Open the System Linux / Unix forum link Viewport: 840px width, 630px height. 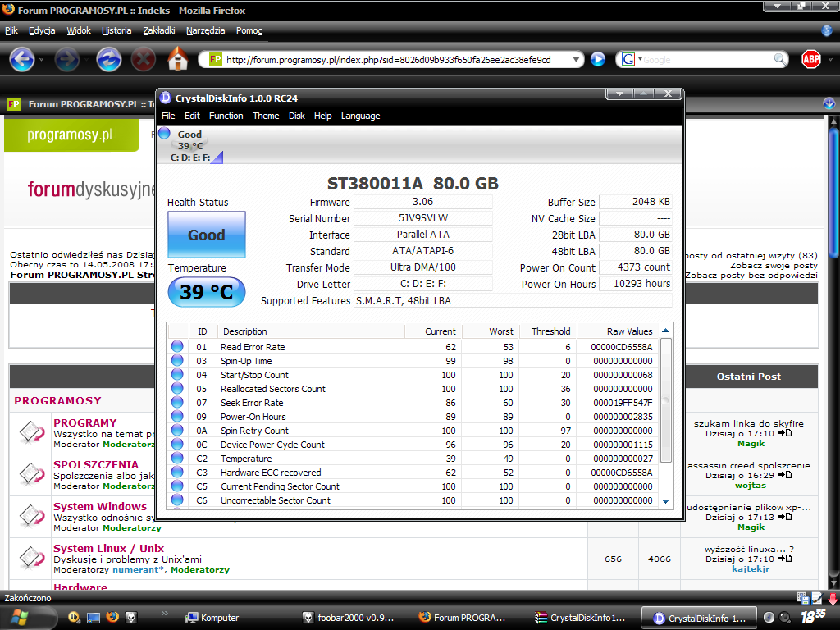[x=109, y=548]
